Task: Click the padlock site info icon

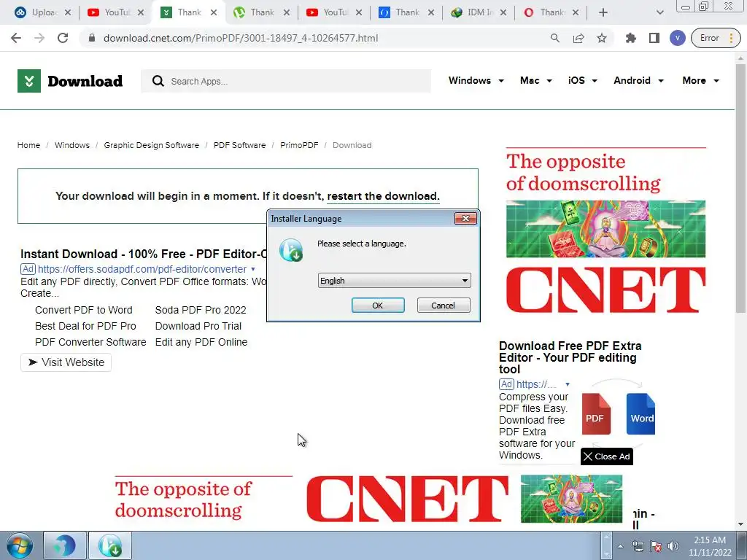Action: (x=92, y=38)
